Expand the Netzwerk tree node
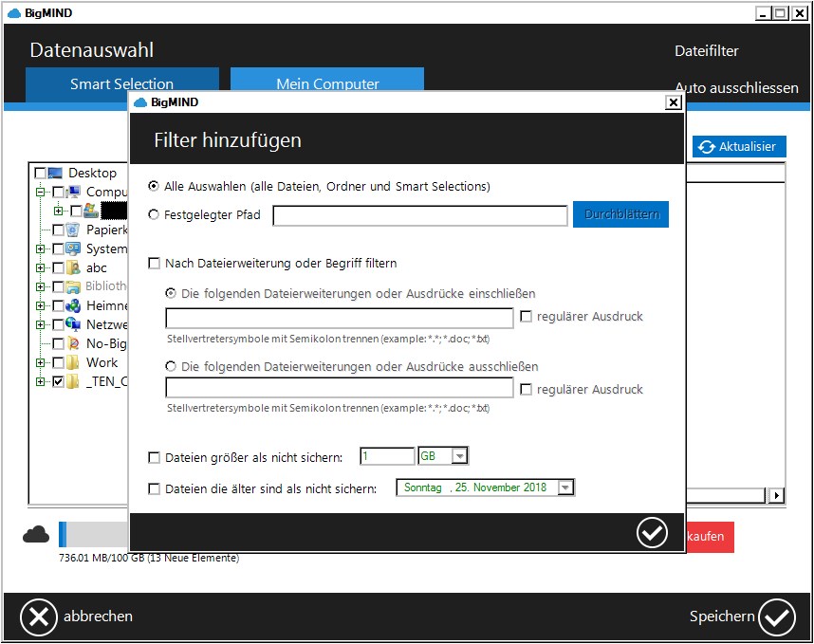 pos(40,325)
